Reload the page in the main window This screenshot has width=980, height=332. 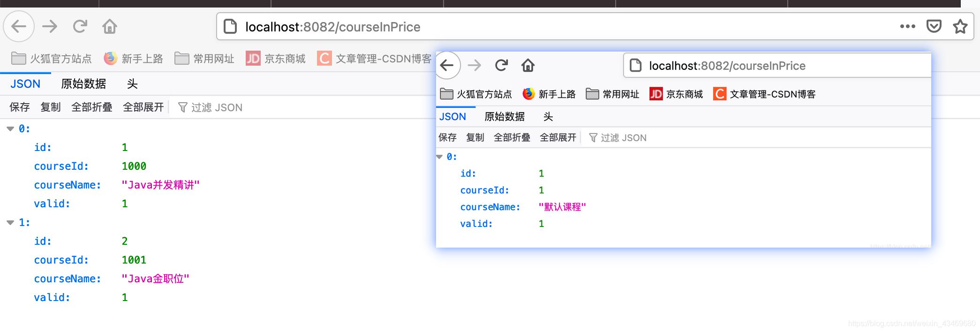[80, 26]
